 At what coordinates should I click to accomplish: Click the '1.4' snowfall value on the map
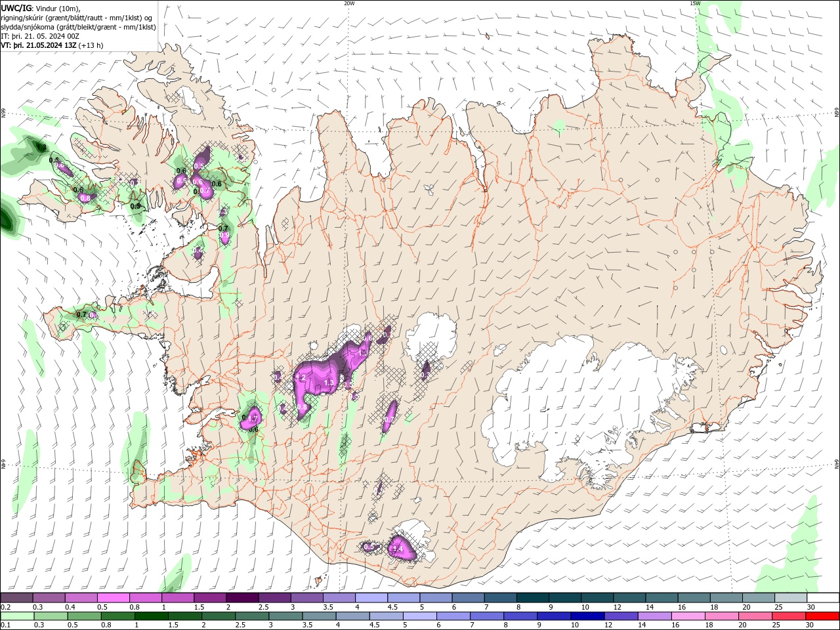[396, 549]
